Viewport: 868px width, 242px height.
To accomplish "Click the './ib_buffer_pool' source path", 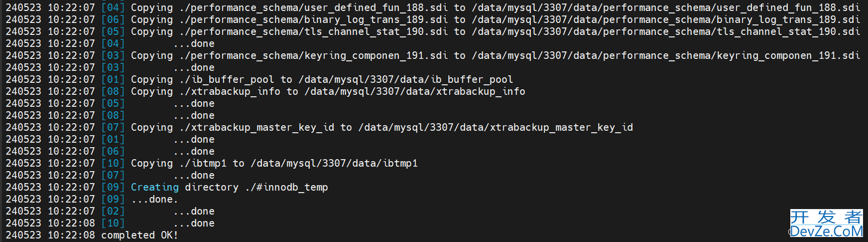I will [227, 79].
